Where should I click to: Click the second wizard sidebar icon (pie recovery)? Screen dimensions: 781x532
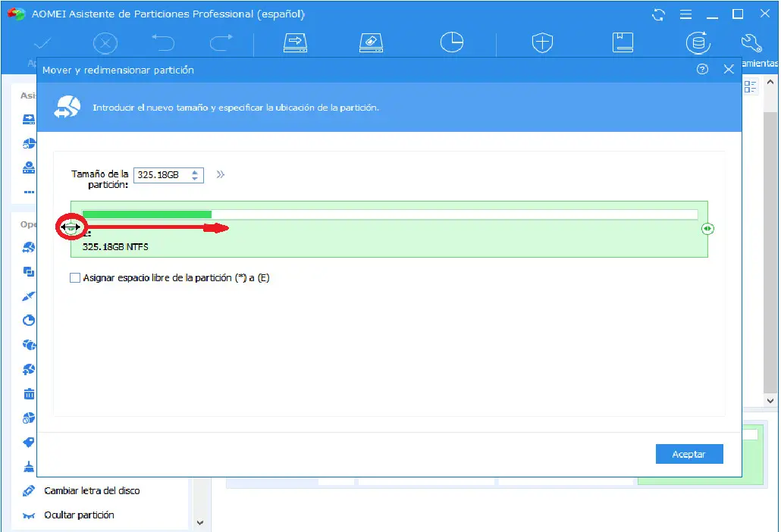coord(29,143)
